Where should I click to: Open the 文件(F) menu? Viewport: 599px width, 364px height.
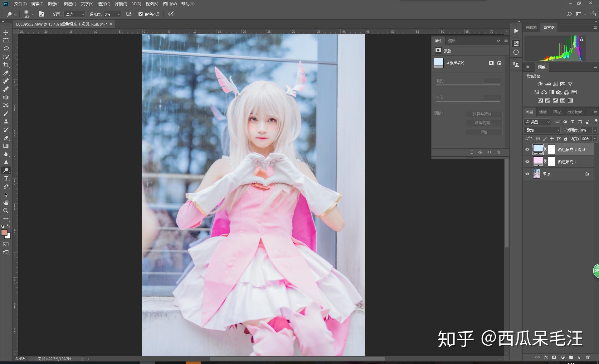pyautogui.click(x=20, y=4)
